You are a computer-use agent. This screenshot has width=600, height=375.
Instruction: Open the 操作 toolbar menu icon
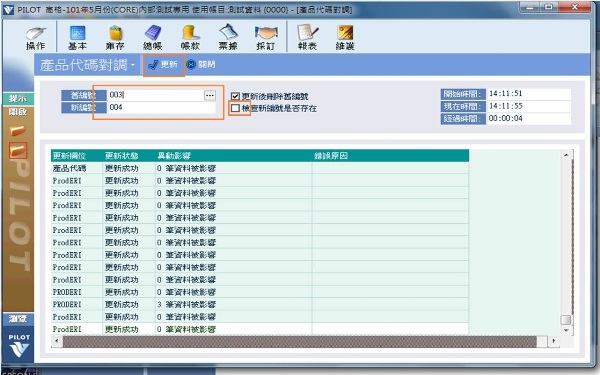click(x=36, y=38)
